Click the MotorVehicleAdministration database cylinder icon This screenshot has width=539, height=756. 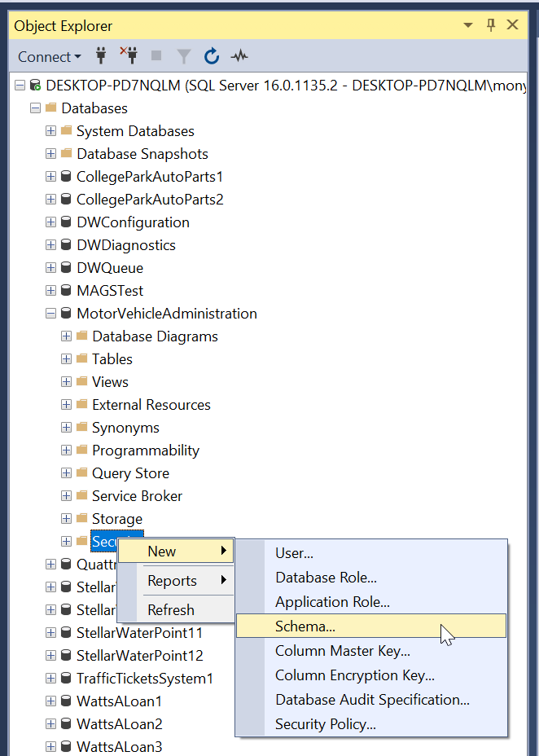click(x=66, y=314)
